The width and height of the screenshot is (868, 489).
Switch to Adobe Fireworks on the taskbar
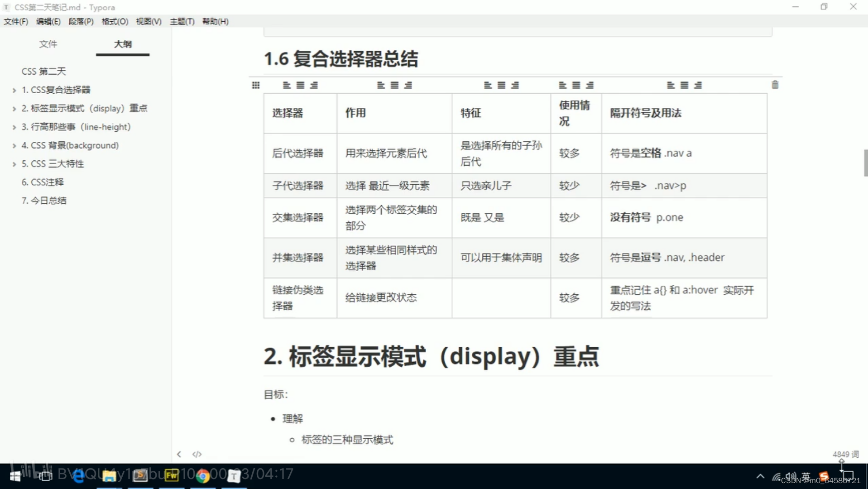(172, 475)
